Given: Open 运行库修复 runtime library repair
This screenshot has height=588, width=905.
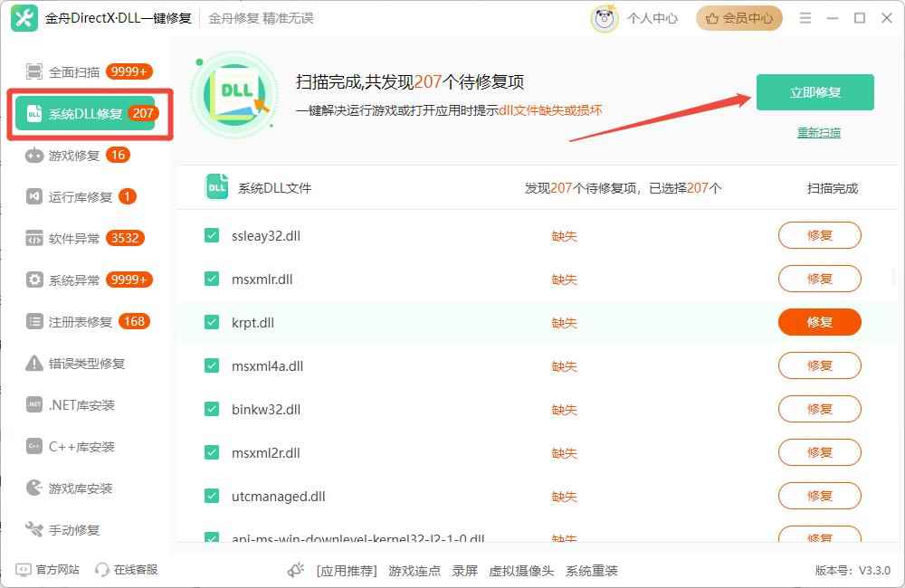Looking at the screenshot, I should [33, 196].
